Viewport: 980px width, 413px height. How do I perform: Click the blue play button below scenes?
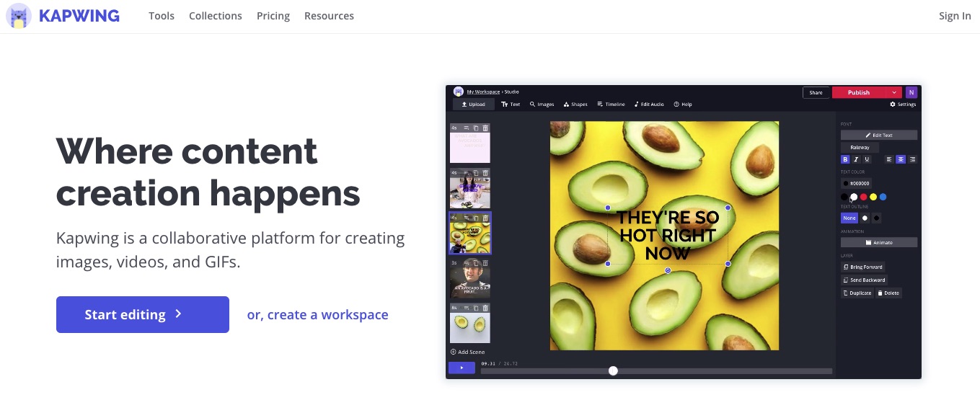click(x=462, y=368)
